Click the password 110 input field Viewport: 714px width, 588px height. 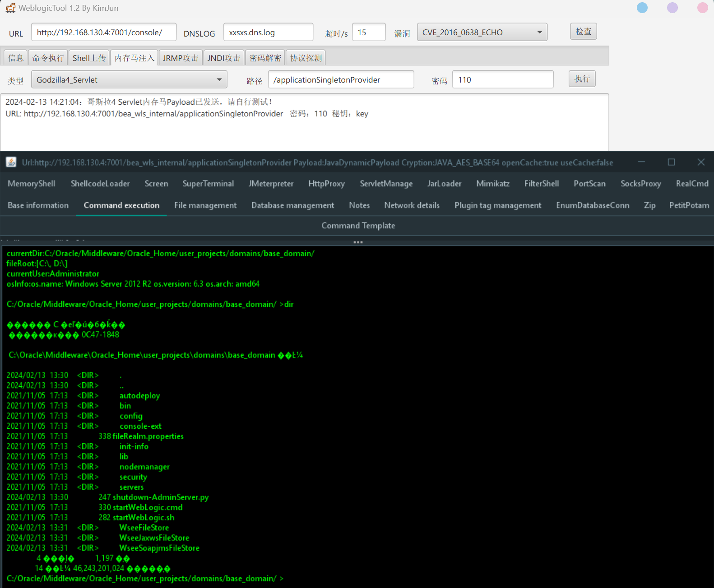click(x=503, y=79)
